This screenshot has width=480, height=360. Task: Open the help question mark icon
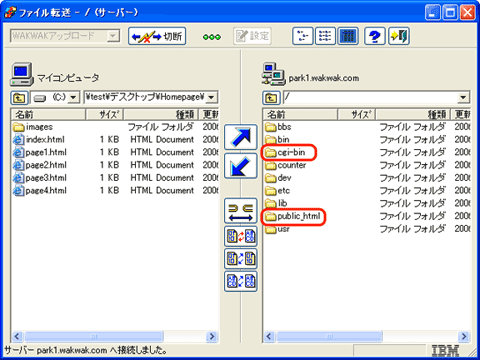[375, 36]
